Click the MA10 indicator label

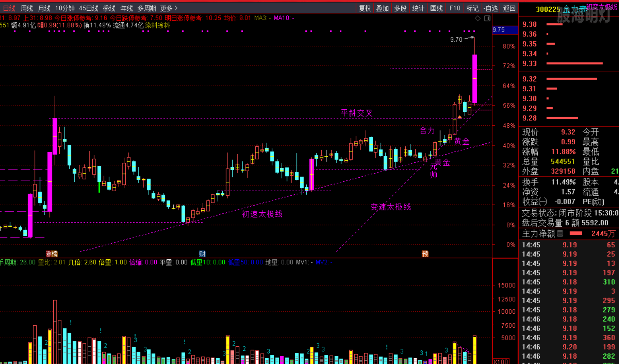[284, 18]
